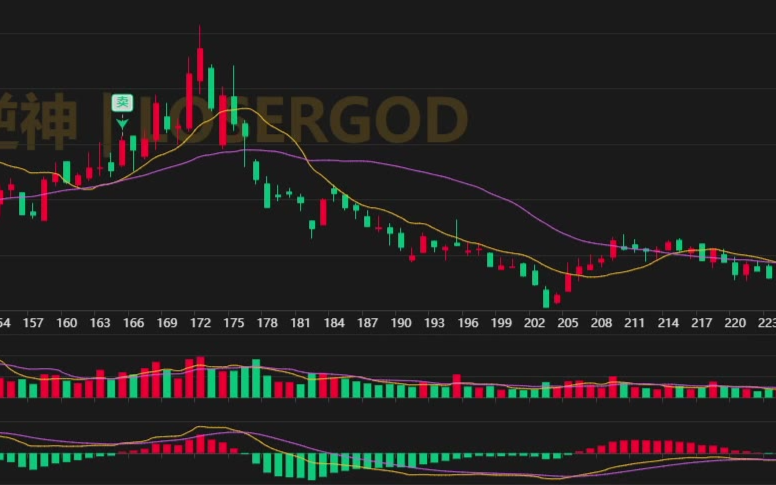Screen dimensions: 776x485
Task: Select the 172 label on the time axis
Action: 200,323
